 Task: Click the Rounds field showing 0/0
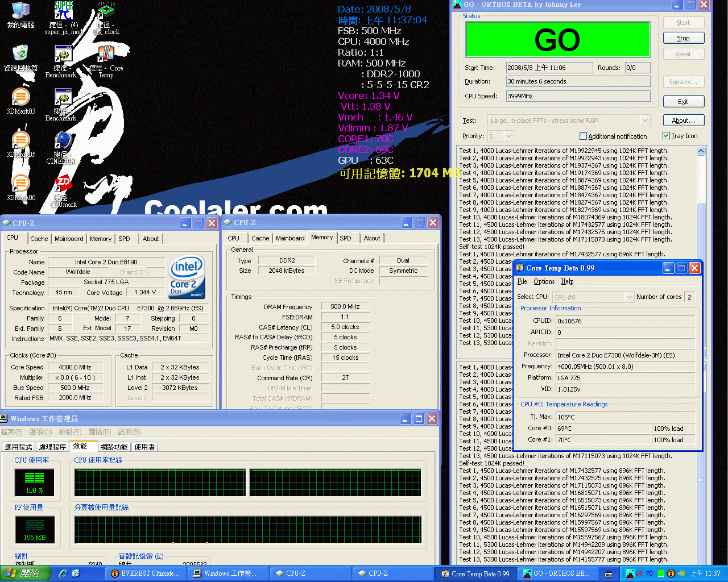(638, 68)
